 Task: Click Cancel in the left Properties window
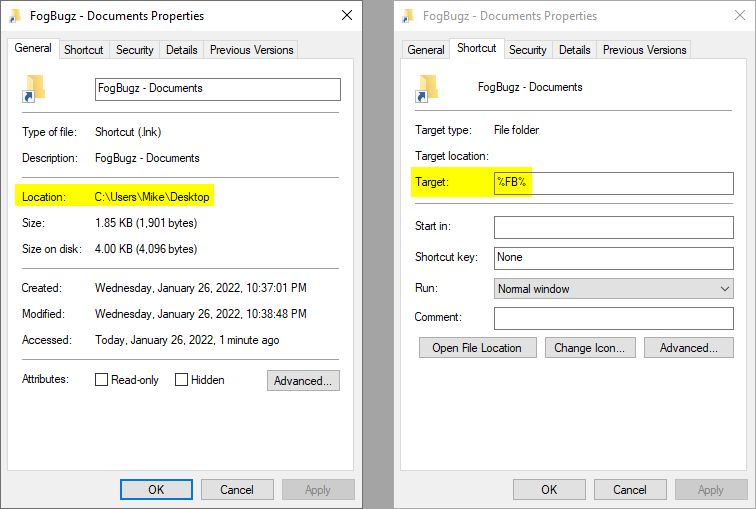[237, 490]
